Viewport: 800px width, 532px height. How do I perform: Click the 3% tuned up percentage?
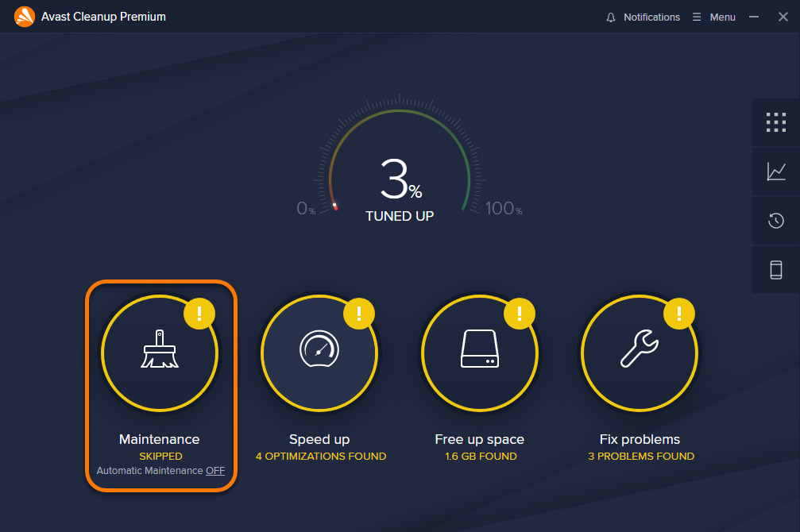400,179
